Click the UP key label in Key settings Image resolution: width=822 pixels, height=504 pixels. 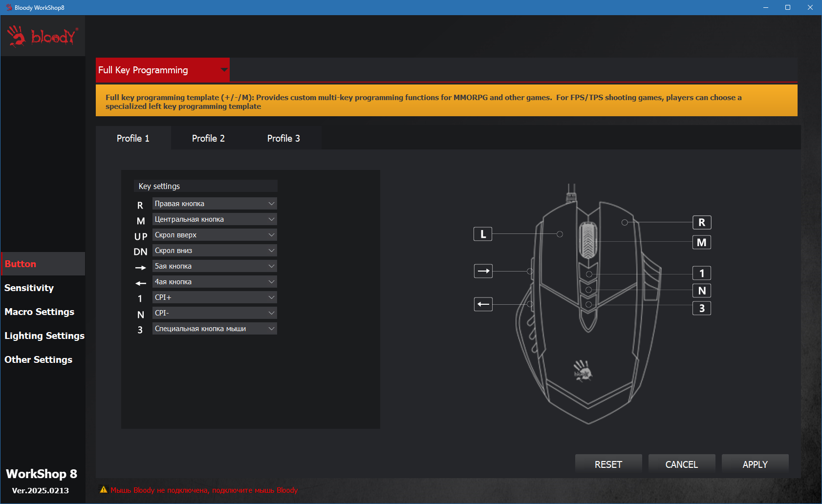point(141,236)
